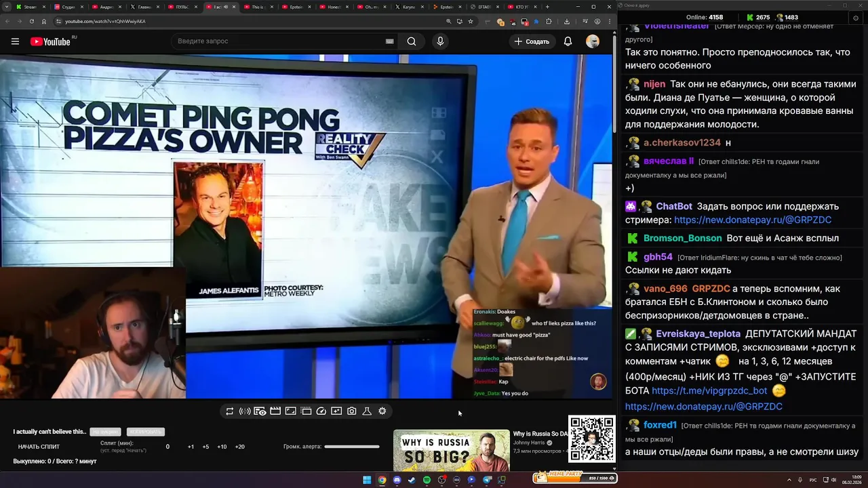Click the eye-with-bar icon in the toolbar
This screenshot has width=868, height=488.
pos(260,411)
